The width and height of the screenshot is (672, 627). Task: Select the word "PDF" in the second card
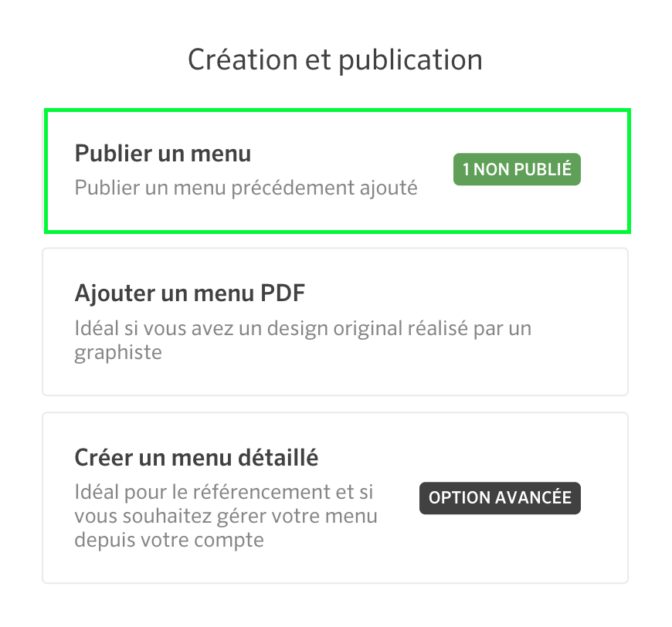pos(283,294)
